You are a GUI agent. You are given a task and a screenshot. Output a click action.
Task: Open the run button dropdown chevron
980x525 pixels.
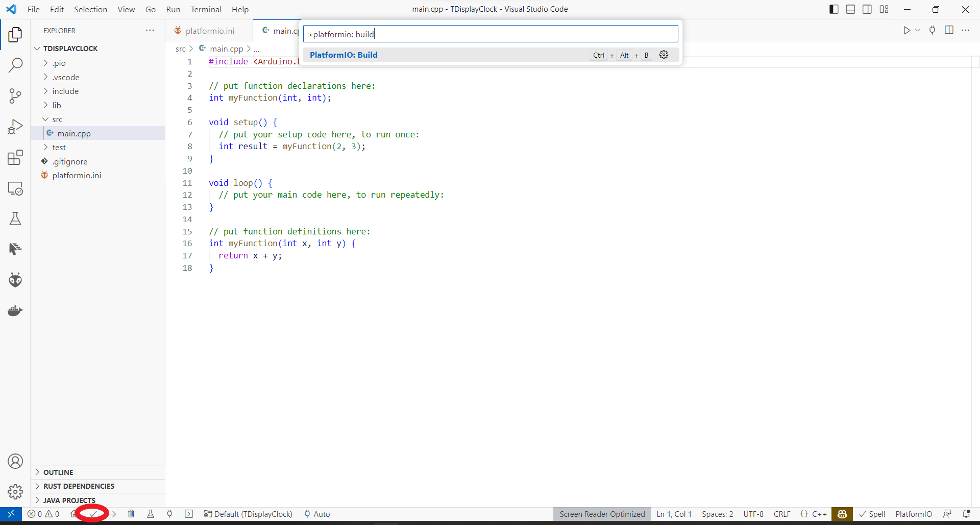(917, 30)
